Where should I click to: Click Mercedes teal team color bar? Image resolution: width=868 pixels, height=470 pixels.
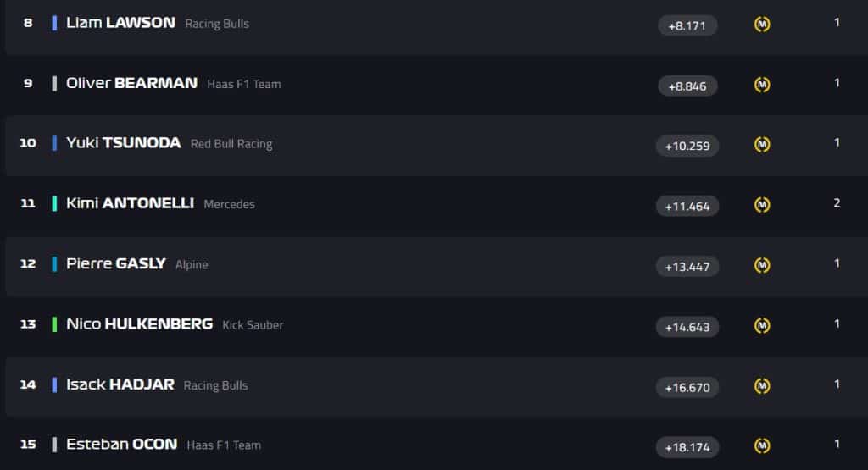click(54, 203)
